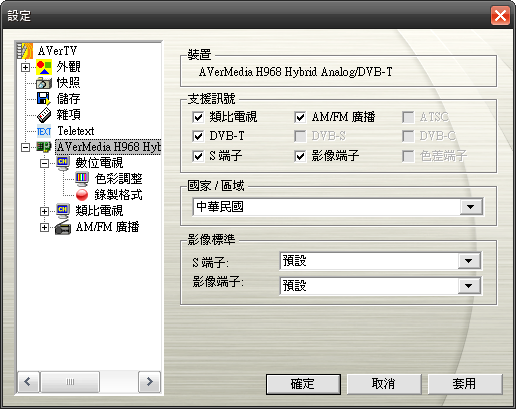The image size is (516, 409).
Task: Close the 設定 settings dialog
Action: (500, 15)
